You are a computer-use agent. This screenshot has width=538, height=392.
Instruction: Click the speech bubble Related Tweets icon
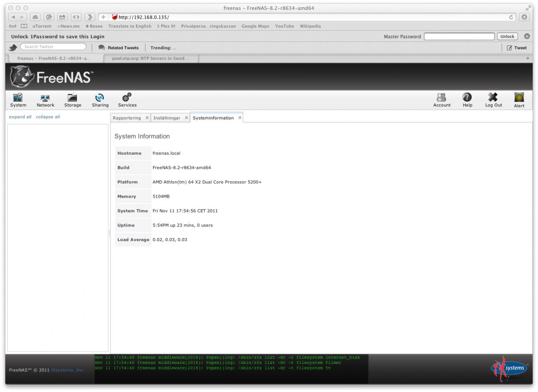point(102,48)
